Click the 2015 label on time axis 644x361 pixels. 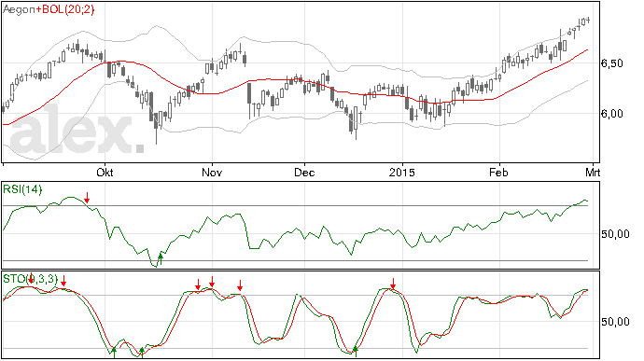402,172
